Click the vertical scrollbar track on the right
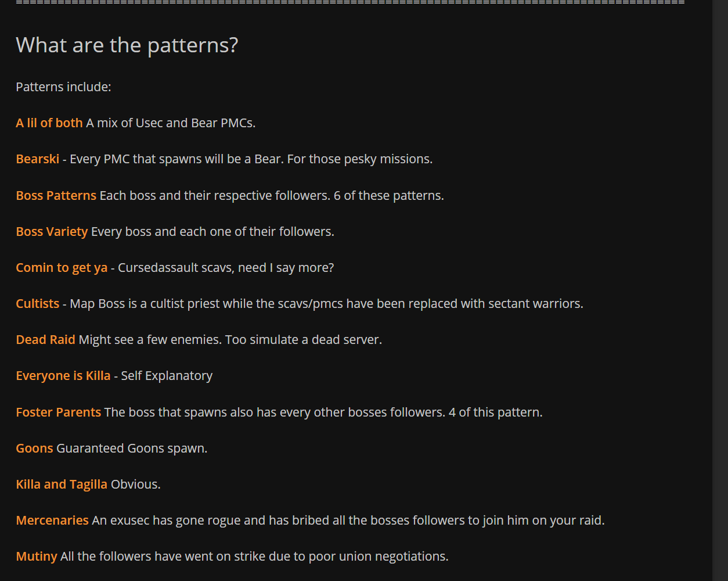The image size is (728, 581). [720, 290]
